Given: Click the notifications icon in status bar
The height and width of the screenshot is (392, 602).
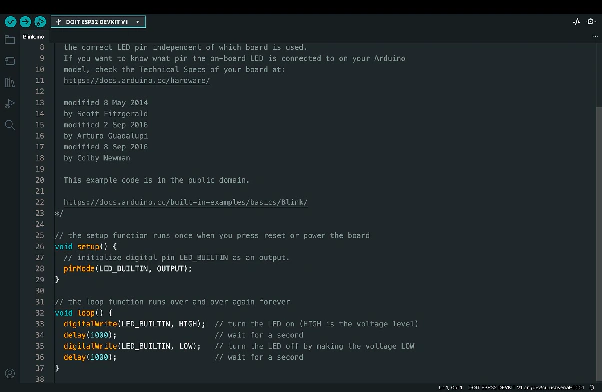Looking at the screenshot, I should (x=592, y=387).
